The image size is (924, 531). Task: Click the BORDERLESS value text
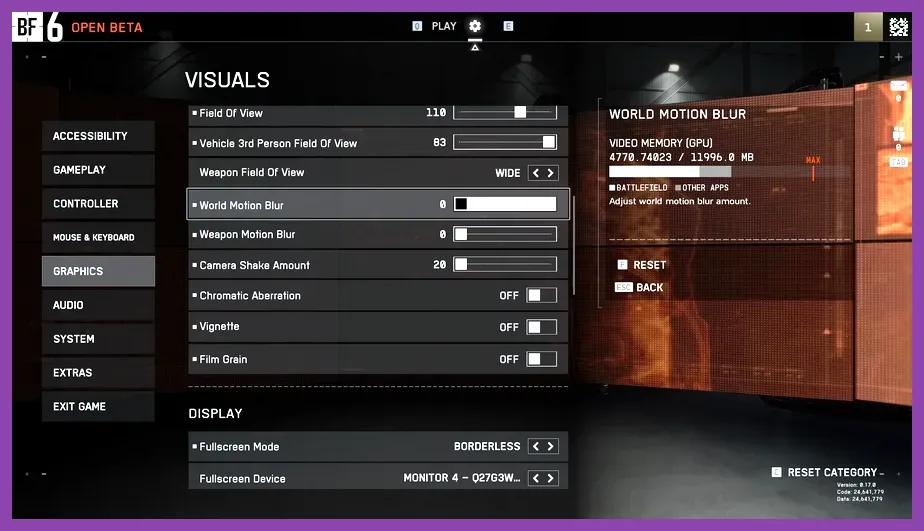coord(487,446)
